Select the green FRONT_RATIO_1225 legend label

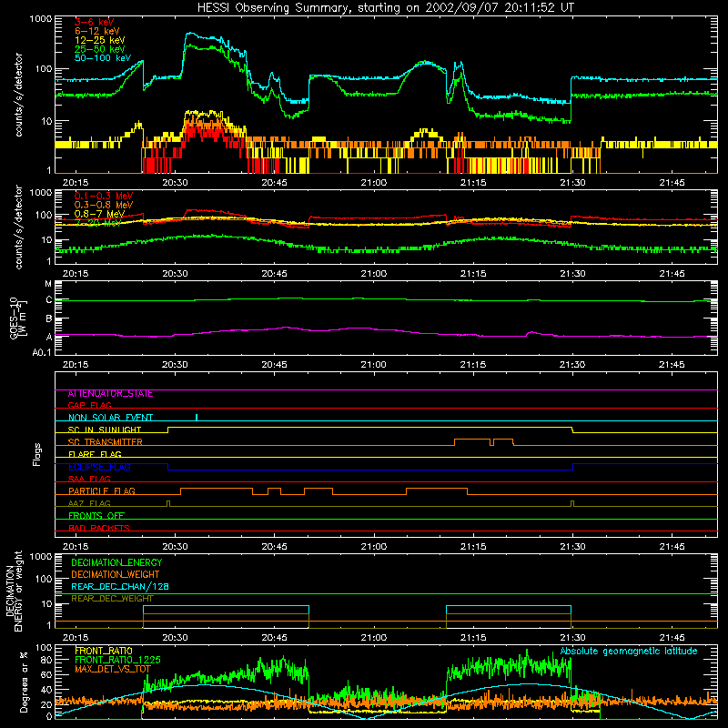[x=117, y=661]
